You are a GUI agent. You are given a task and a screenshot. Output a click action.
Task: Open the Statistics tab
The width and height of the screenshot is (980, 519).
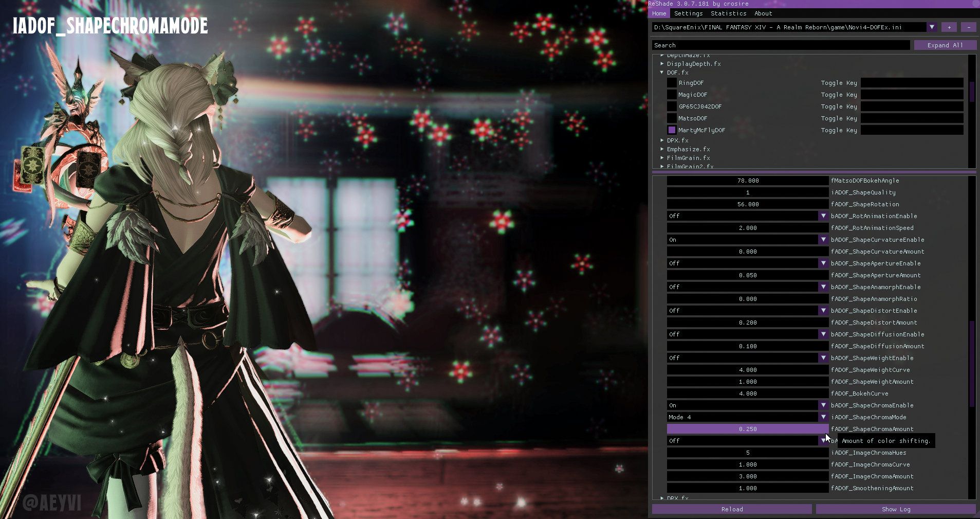[728, 13]
